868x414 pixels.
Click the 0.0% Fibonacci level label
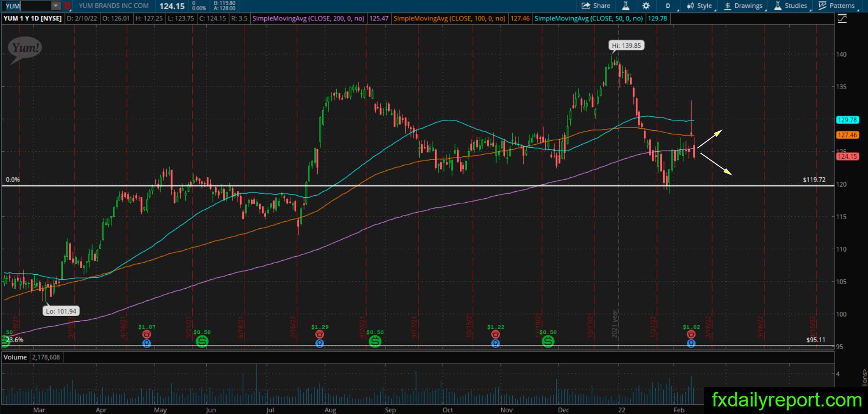(13, 180)
